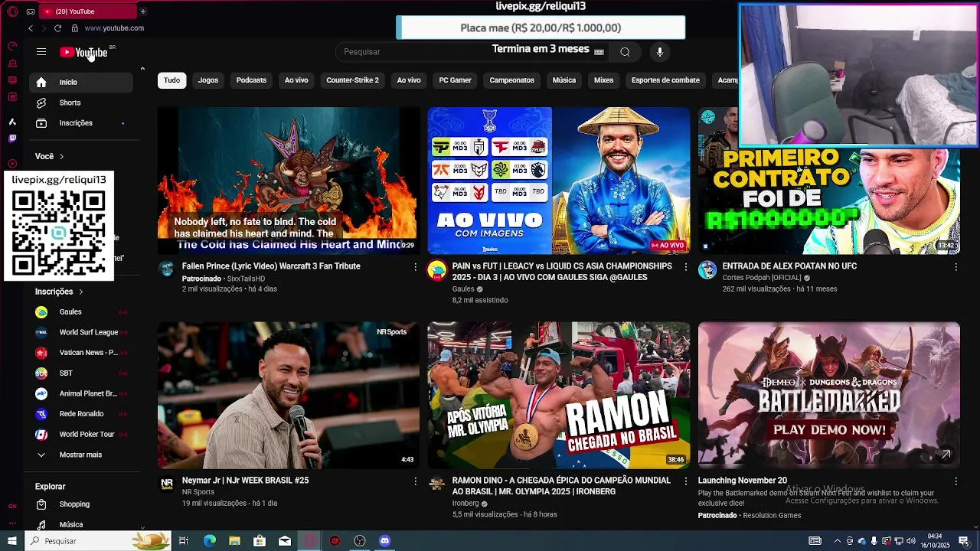The height and width of the screenshot is (551, 980).
Task: Open Shorts in the sidebar
Action: pos(81,103)
